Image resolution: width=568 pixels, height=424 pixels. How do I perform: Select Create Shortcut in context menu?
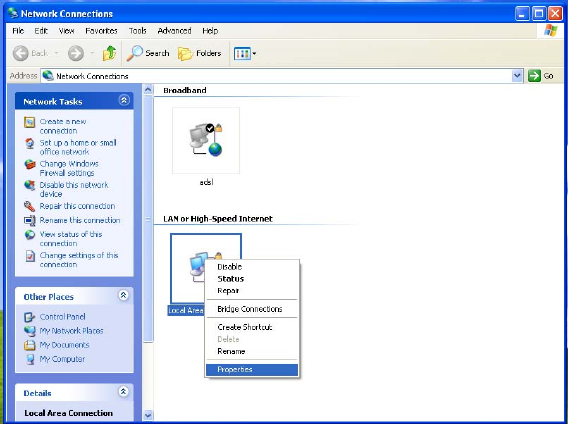coord(252,327)
